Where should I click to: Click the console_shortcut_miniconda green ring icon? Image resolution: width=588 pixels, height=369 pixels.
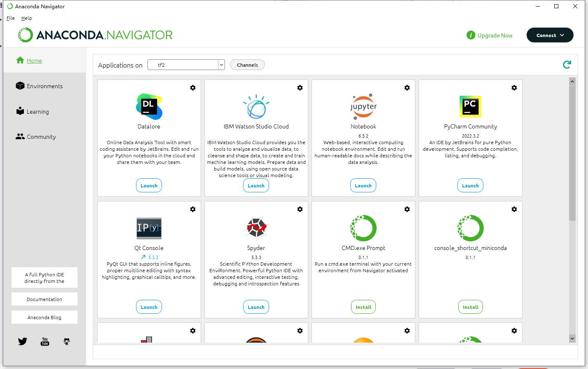point(471,228)
